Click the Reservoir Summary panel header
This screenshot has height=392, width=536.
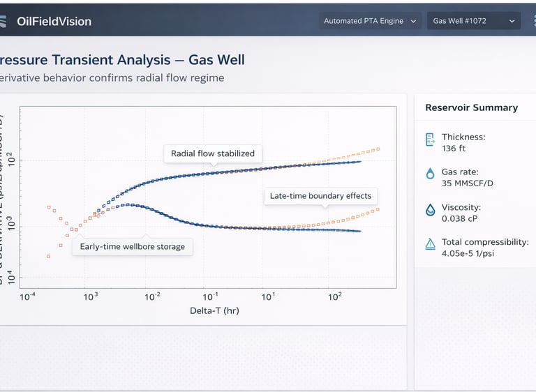point(472,107)
